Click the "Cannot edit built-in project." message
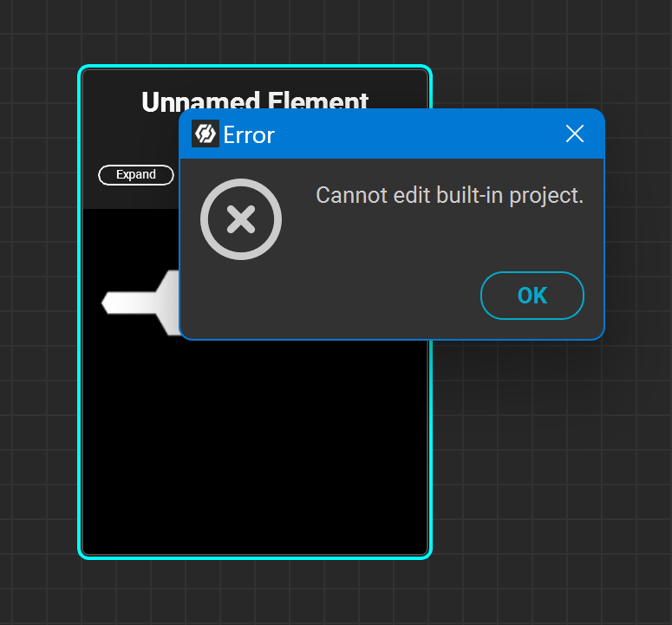This screenshot has height=625, width=672. click(449, 195)
